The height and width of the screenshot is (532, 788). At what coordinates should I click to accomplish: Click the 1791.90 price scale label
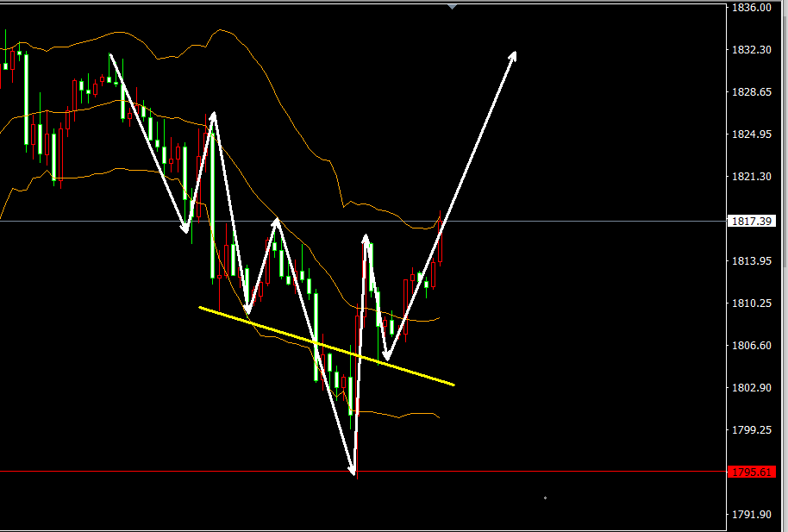751,515
